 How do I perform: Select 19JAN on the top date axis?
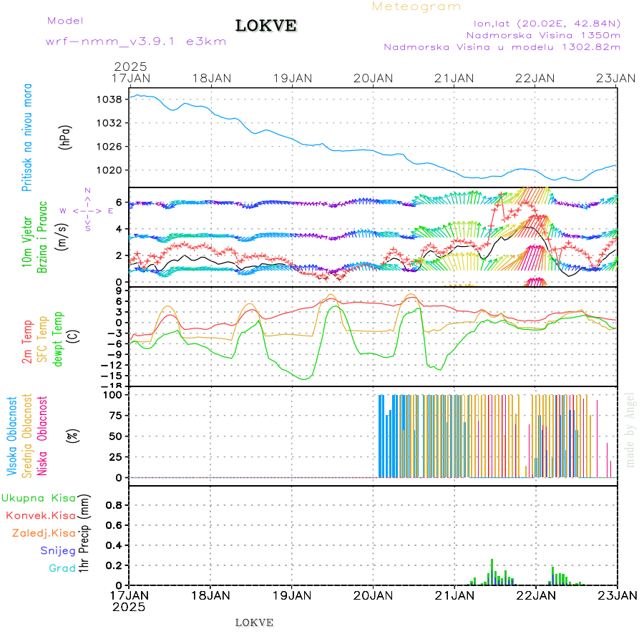coord(292,78)
